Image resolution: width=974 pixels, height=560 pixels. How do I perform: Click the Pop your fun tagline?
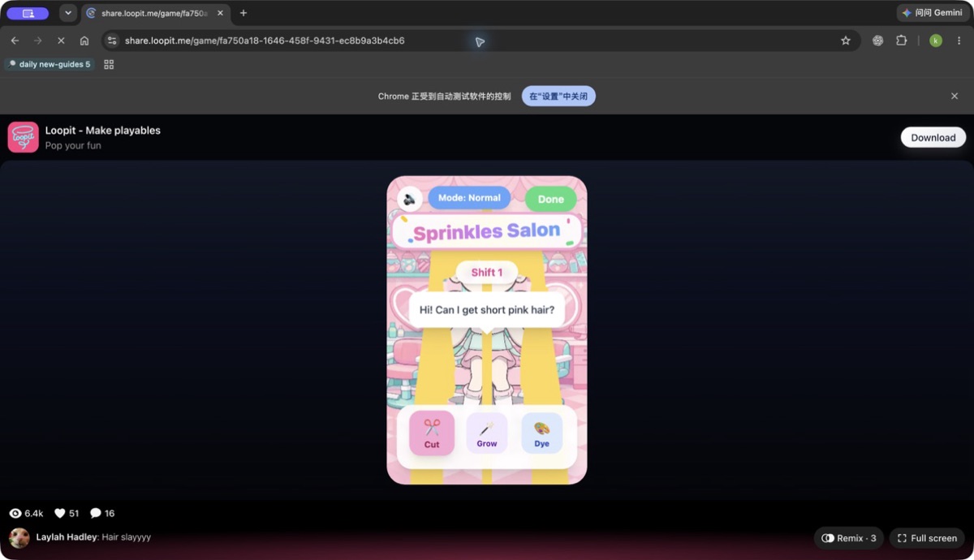pyautogui.click(x=73, y=146)
